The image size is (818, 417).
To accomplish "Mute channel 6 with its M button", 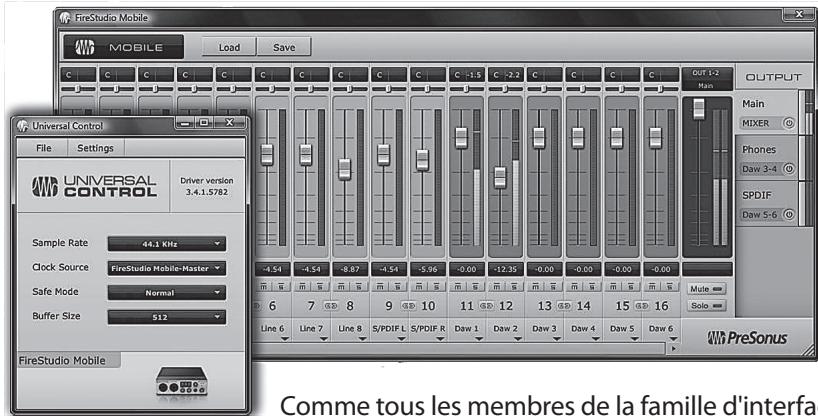I will 263,287.
